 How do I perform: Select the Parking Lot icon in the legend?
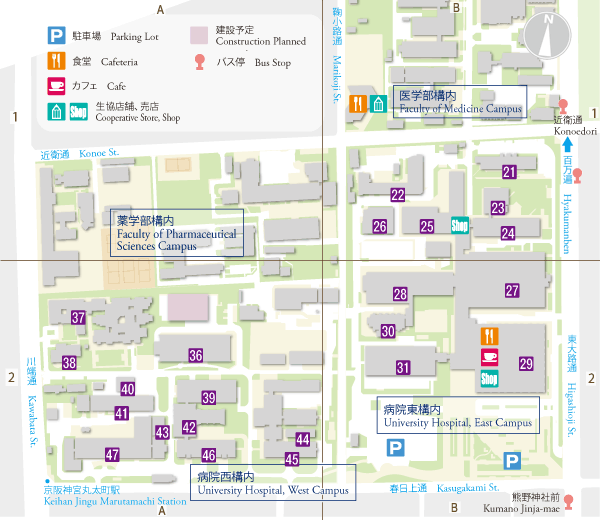point(56,35)
